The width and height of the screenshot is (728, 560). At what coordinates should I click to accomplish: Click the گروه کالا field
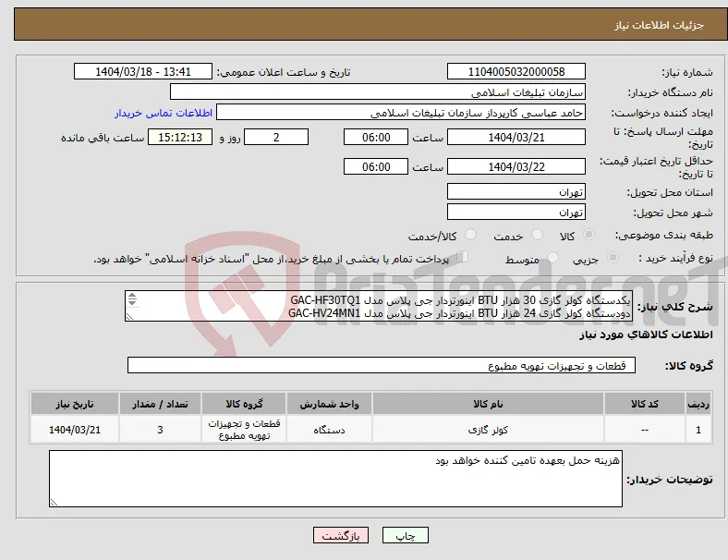click(382, 365)
